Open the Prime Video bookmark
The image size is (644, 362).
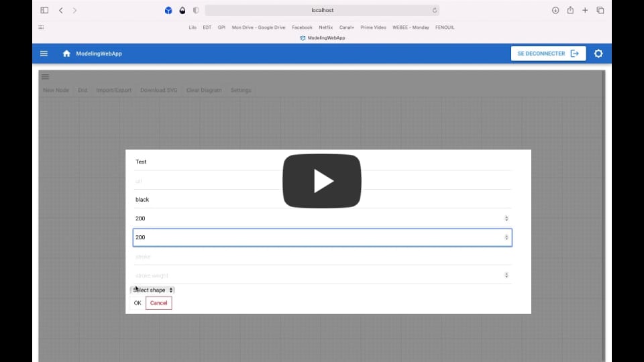pos(374,27)
